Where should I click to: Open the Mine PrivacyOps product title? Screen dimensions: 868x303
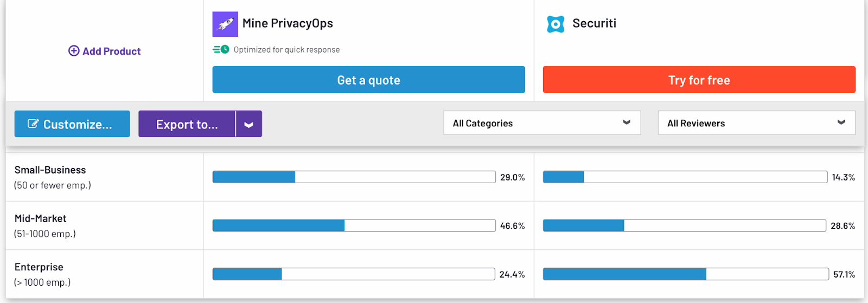(x=288, y=23)
